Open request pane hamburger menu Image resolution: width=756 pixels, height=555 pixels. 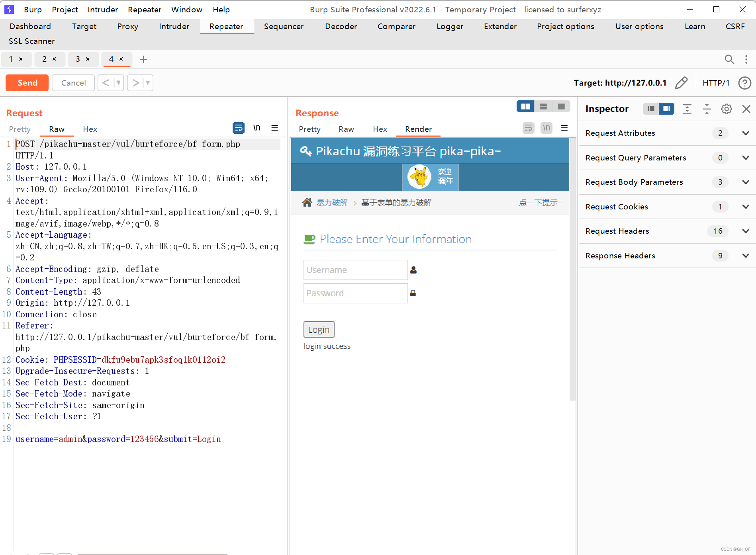click(x=274, y=128)
